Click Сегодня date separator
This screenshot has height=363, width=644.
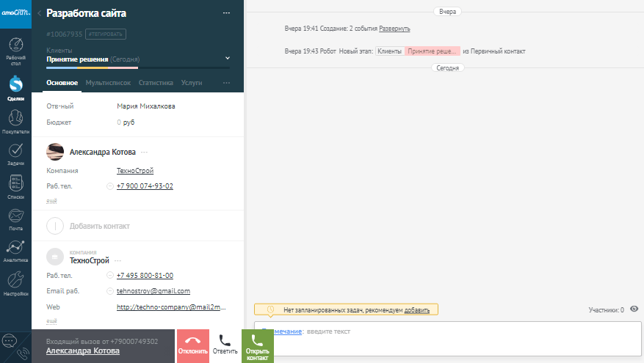click(448, 68)
